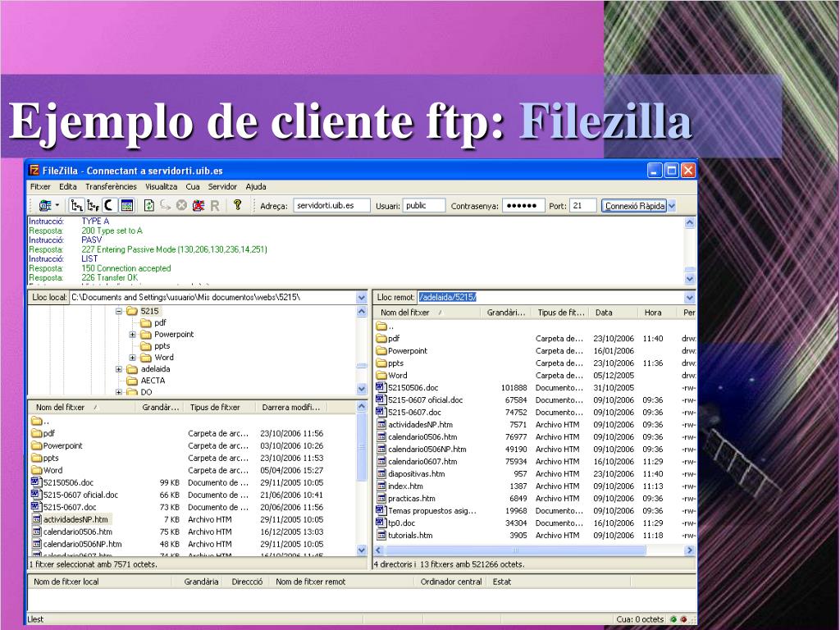Open the Servidor menu
Screen dimensions: 840x630
tap(222, 186)
